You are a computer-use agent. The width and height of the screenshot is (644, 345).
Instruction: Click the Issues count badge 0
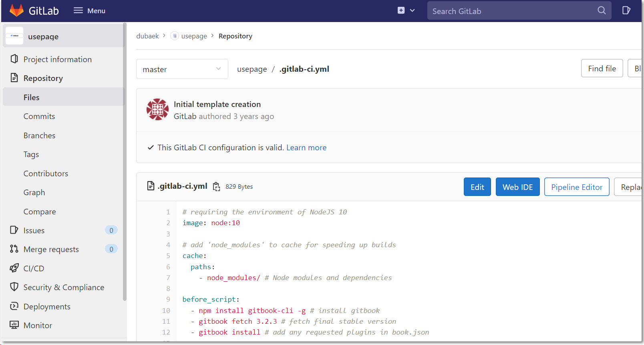pos(111,230)
